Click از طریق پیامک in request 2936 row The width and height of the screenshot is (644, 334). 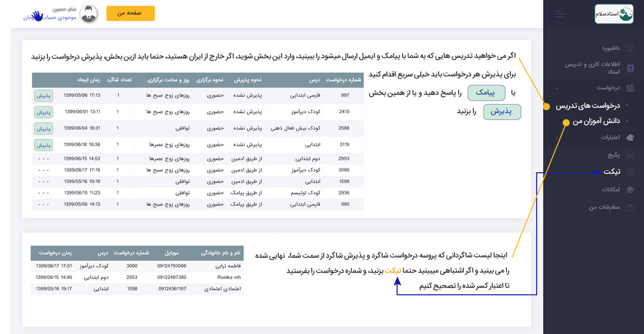coord(246,192)
